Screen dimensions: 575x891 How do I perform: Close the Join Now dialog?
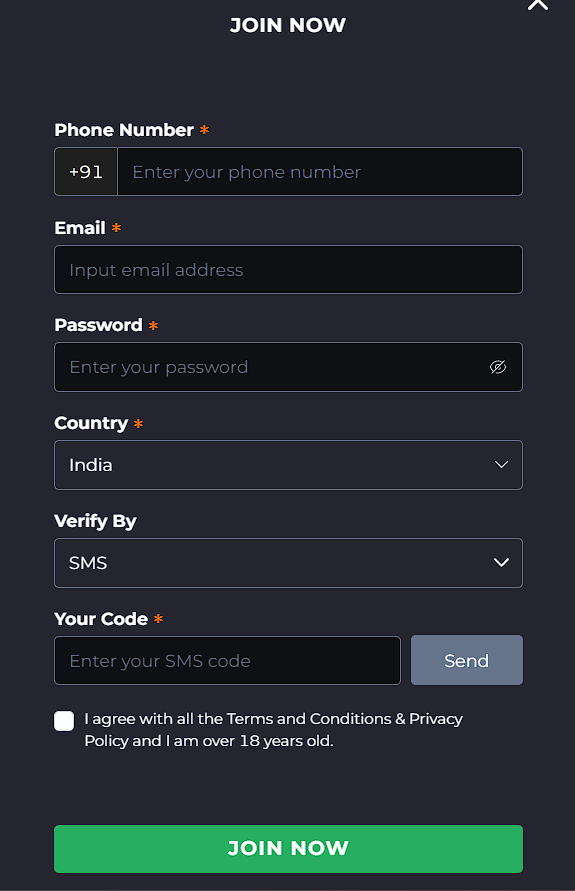pos(538,5)
